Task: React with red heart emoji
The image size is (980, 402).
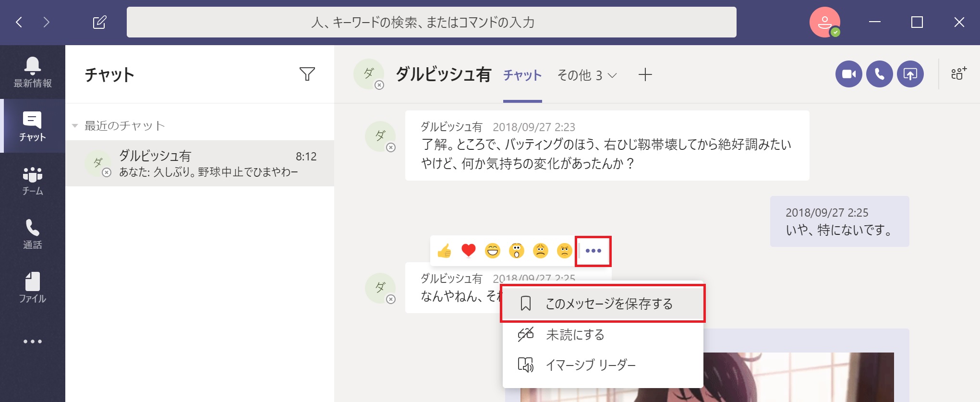Action: [469, 251]
